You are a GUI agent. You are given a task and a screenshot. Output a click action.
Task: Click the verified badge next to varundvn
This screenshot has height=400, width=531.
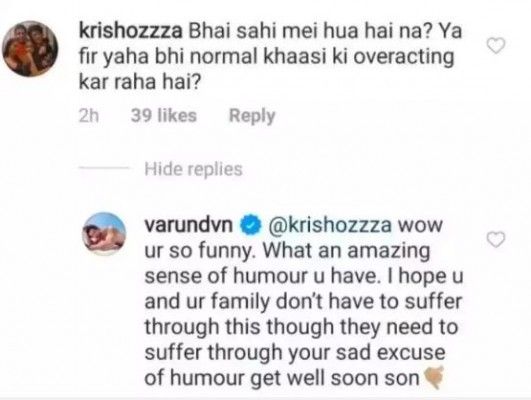251,226
